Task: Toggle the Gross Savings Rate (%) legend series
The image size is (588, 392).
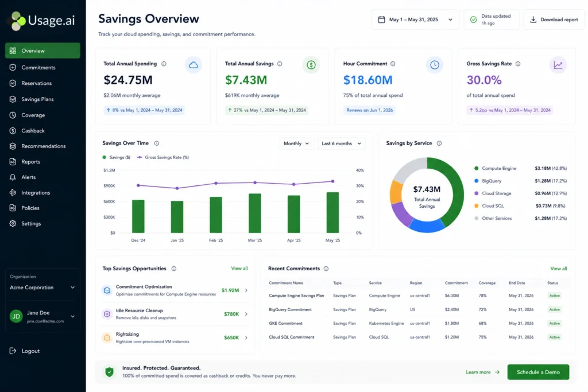Action: 163,157
